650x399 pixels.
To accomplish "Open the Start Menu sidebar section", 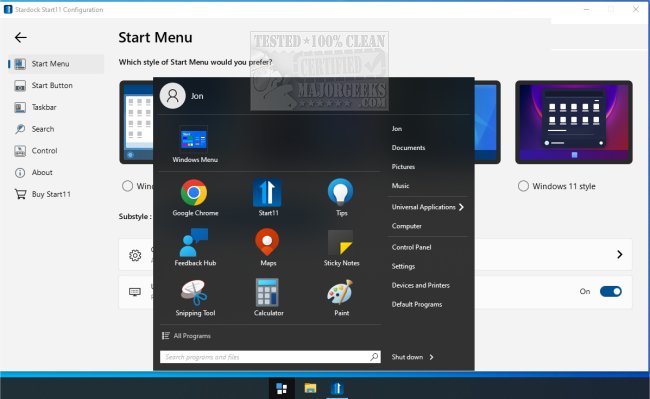I will point(56,64).
